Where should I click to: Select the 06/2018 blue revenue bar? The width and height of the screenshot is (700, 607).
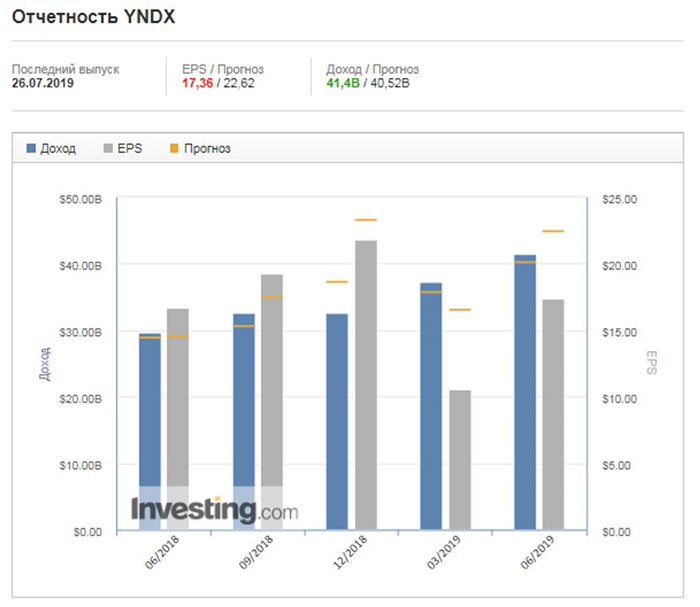pos(150,432)
